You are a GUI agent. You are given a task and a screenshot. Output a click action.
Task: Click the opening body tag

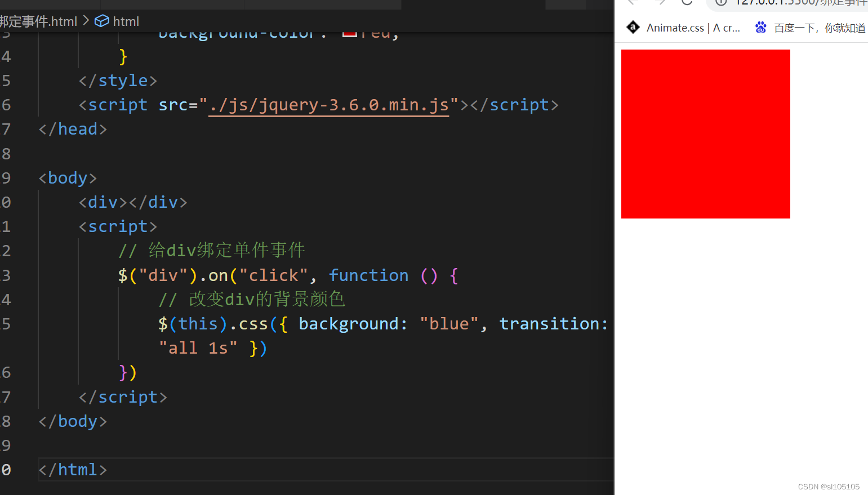tap(68, 178)
